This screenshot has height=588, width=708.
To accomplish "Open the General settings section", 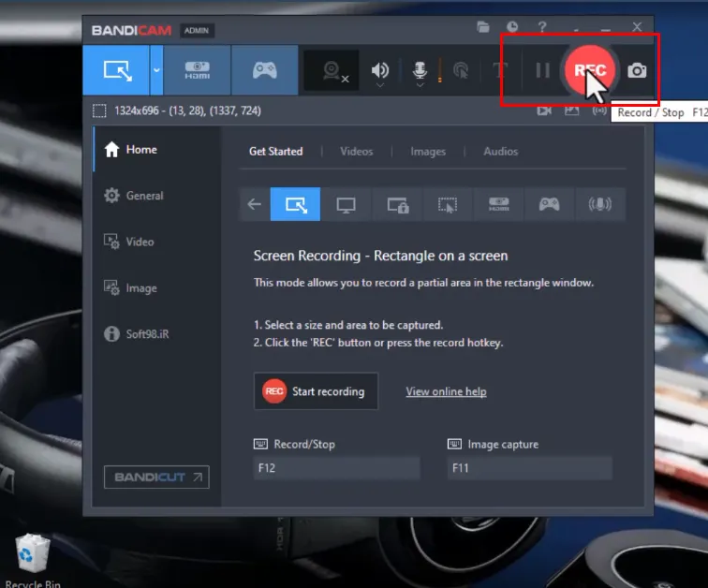I will [x=156, y=196].
